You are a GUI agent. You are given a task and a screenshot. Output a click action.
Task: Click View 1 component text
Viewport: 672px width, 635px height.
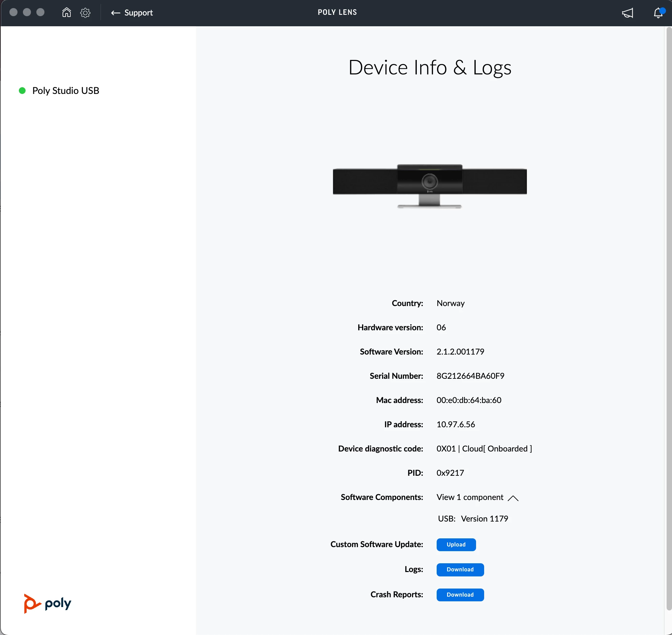pos(470,497)
